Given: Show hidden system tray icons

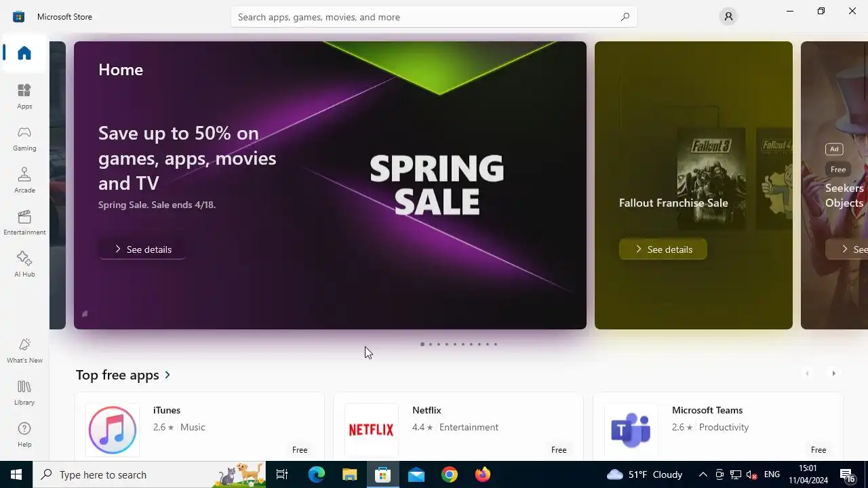Looking at the screenshot, I should 703,474.
